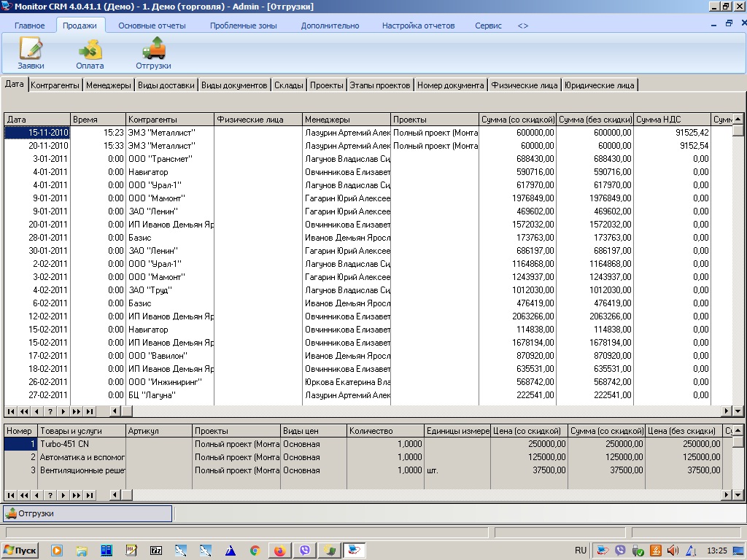The width and height of the screenshot is (747, 560).
Task: Click the Отгрузки truck toolbar icon
Action: coord(153,52)
